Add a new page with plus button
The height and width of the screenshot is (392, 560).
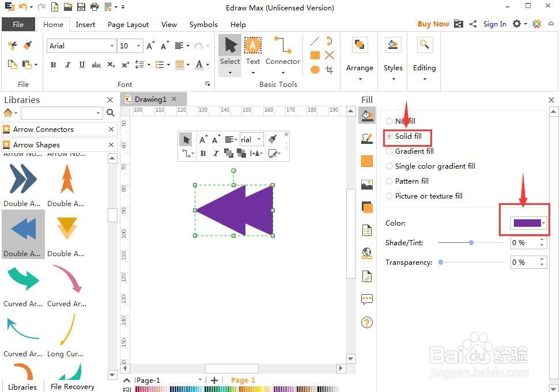click(x=214, y=380)
